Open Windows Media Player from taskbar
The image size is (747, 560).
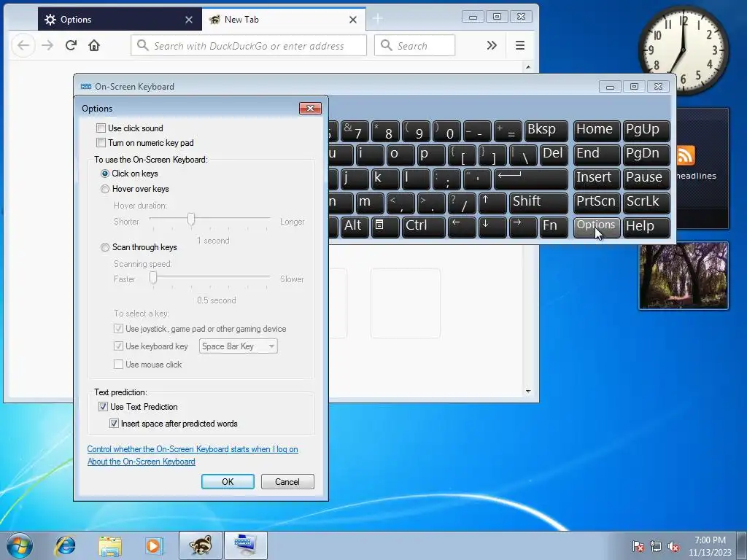(x=155, y=545)
